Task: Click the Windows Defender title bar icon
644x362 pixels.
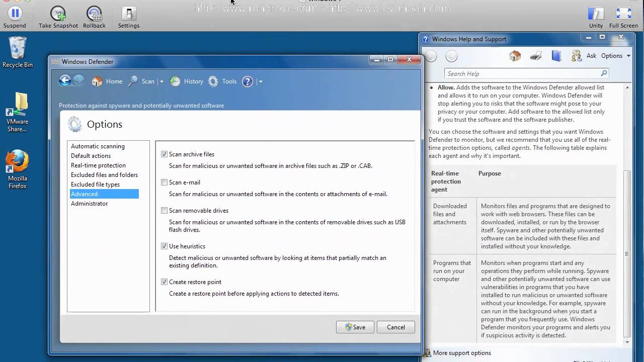Action: [x=55, y=61]
